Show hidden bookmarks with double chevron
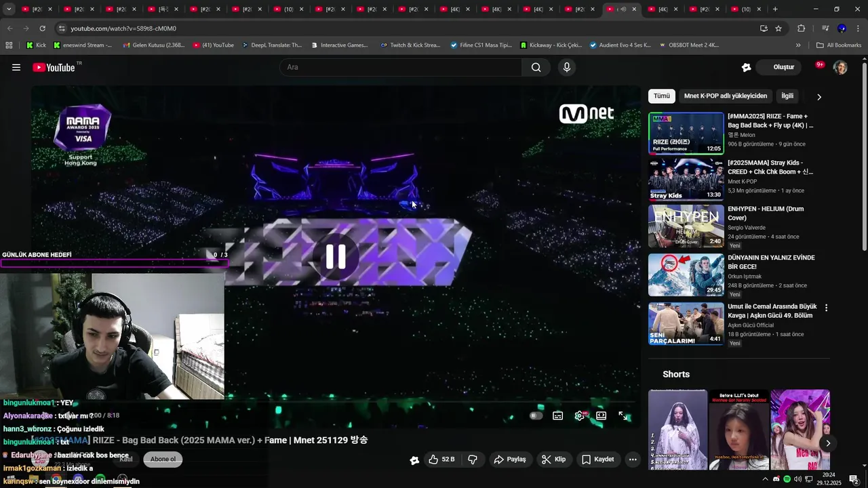The image size is (868, 488). coord(798,45)
